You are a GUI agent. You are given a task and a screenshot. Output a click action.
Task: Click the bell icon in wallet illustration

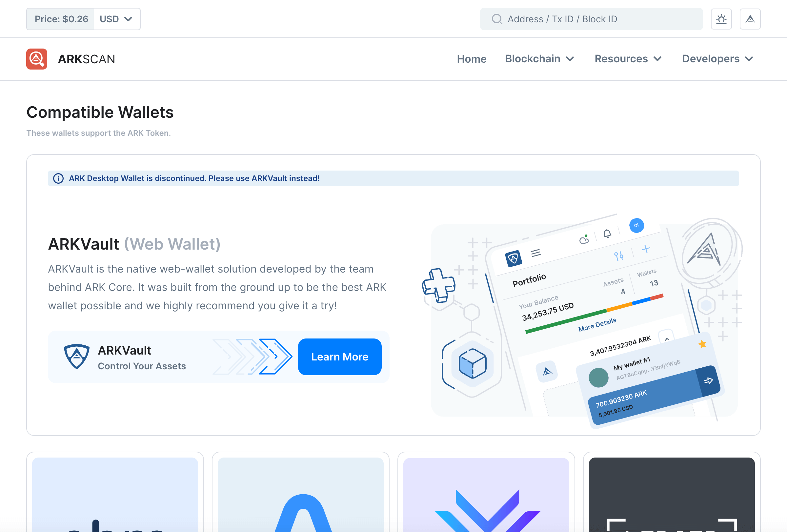coord(607,234)
